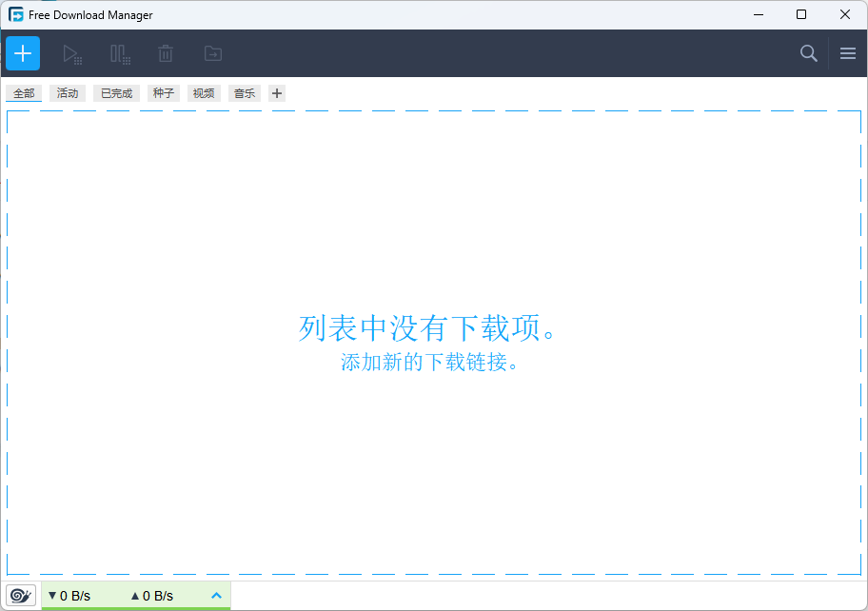868x611 pixels.
Task: Click the pause downloads icon
Action: pyautogui.click(x=119, y=54)
